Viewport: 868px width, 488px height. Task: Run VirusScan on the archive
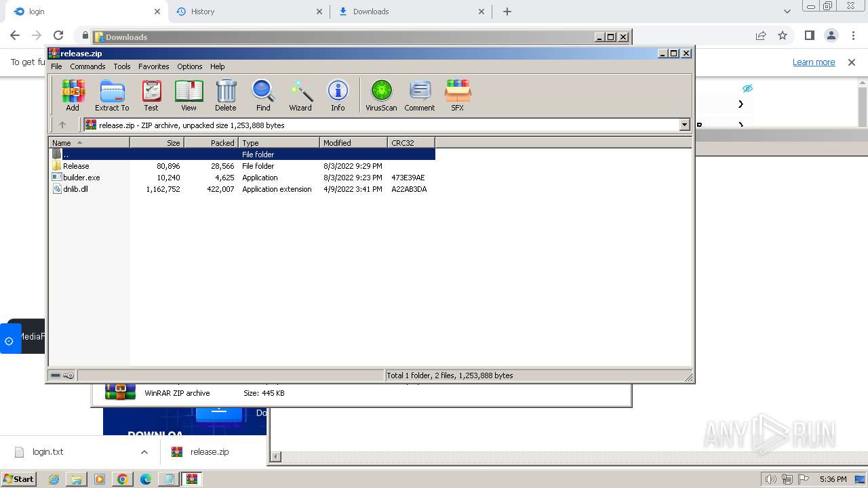tap(381, 95)
